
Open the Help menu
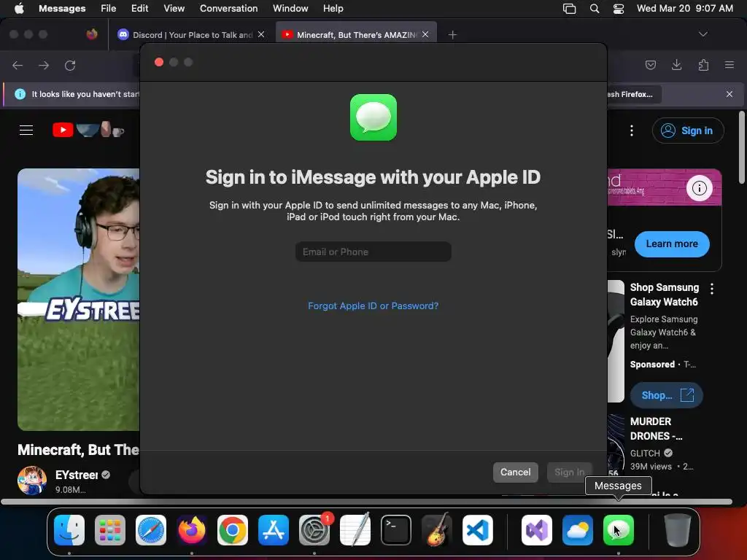tap(333, 8)
